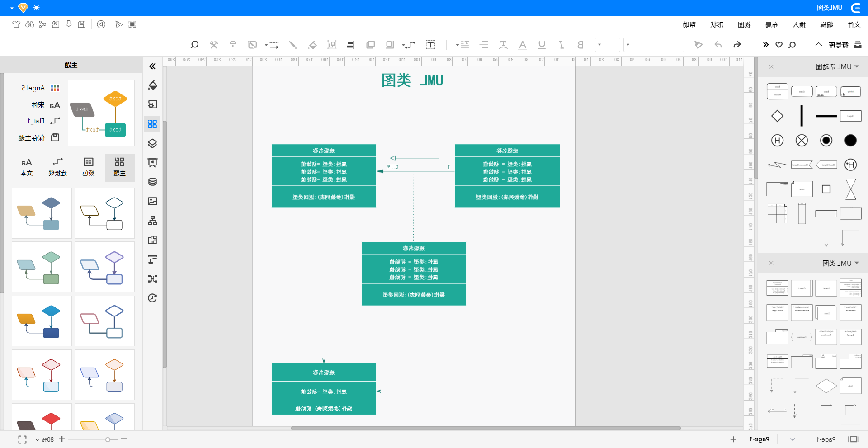Viewport: 868px width, 448px height.
Task: Select the Page-1 tab at the bottom
Action: pos(759,439)
